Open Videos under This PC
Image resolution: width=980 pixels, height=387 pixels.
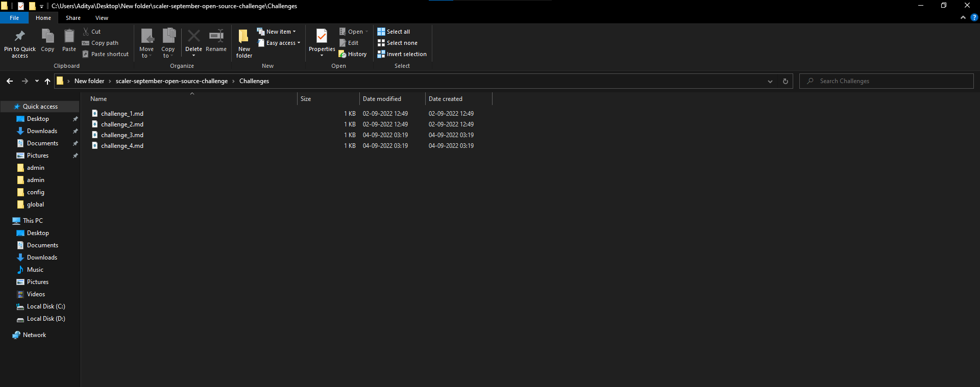coord(36,294)
